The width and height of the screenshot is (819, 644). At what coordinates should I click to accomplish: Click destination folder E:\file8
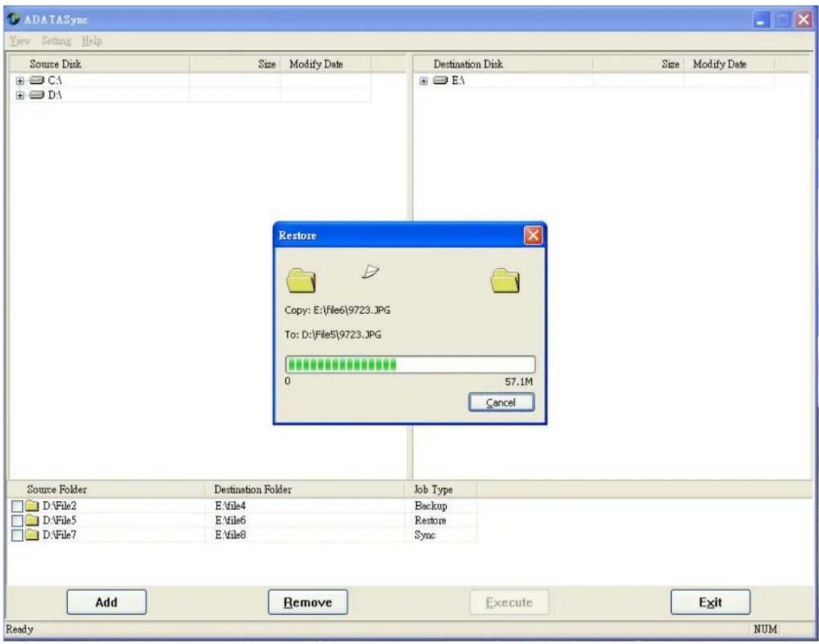tap(231, 535)
